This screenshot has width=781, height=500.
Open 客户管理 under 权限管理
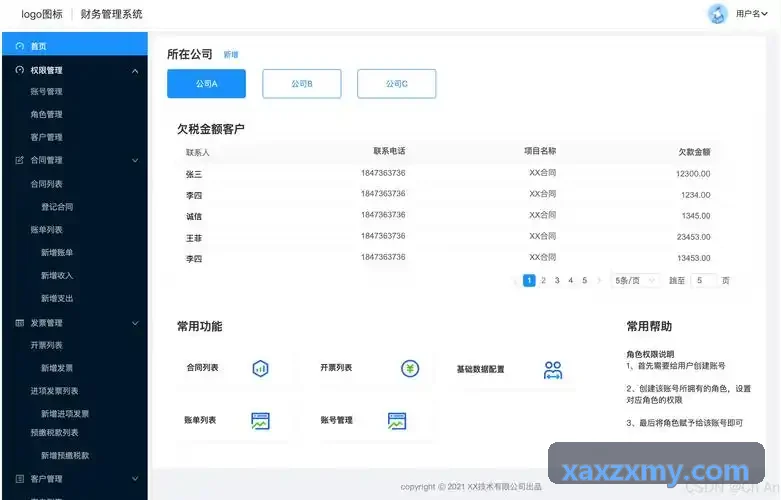pos(46,137)
